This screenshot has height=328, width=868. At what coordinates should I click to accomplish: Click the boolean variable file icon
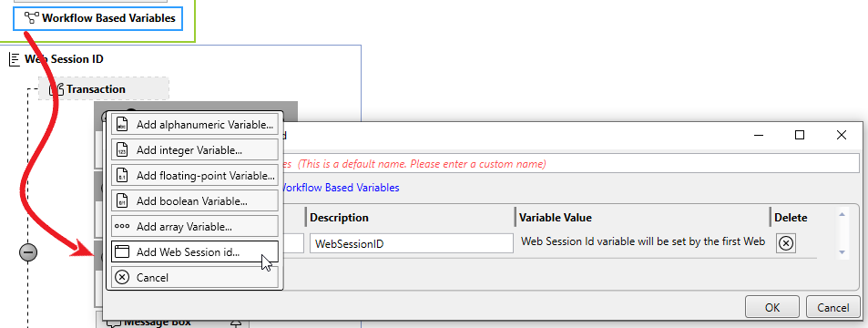click(x=122, y=201)
